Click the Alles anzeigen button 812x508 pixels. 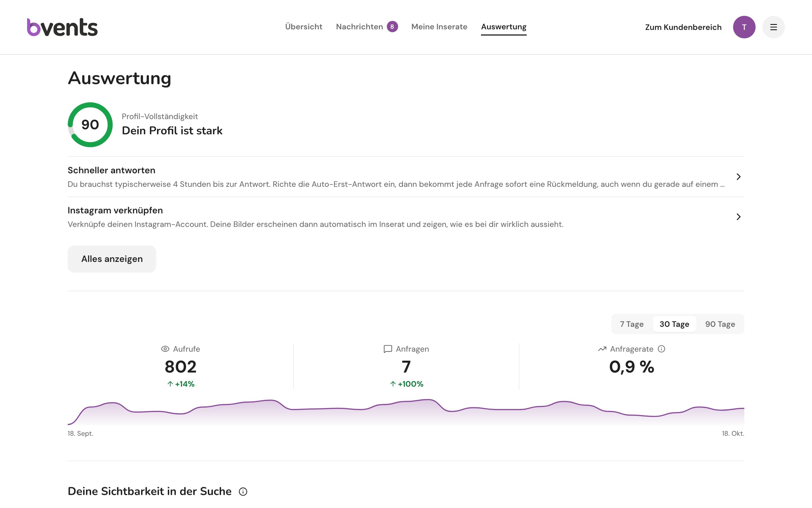pyautogui.click(x=112, y=259)
